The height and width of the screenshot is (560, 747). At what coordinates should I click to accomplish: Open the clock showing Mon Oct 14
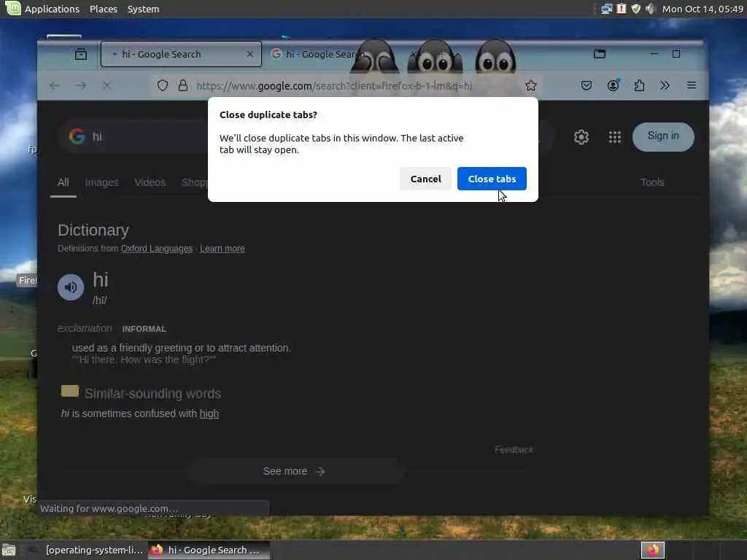703,9
